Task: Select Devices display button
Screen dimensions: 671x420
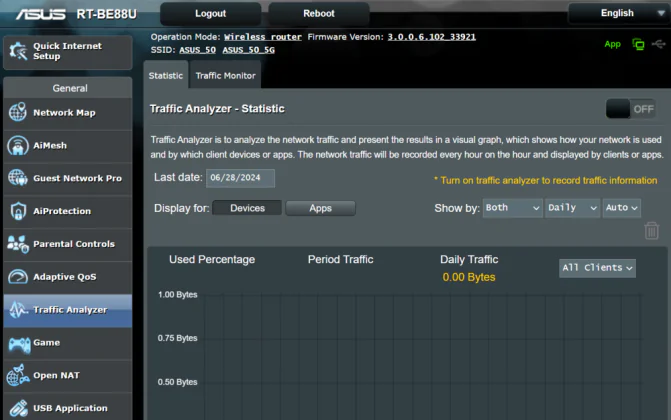Action: 247,208
